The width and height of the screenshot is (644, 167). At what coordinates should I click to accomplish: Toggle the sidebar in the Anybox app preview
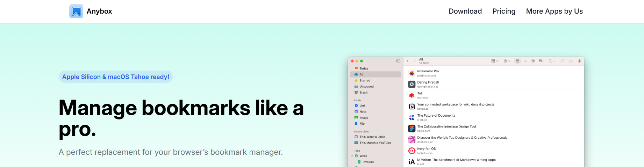(x=398, y=61)
